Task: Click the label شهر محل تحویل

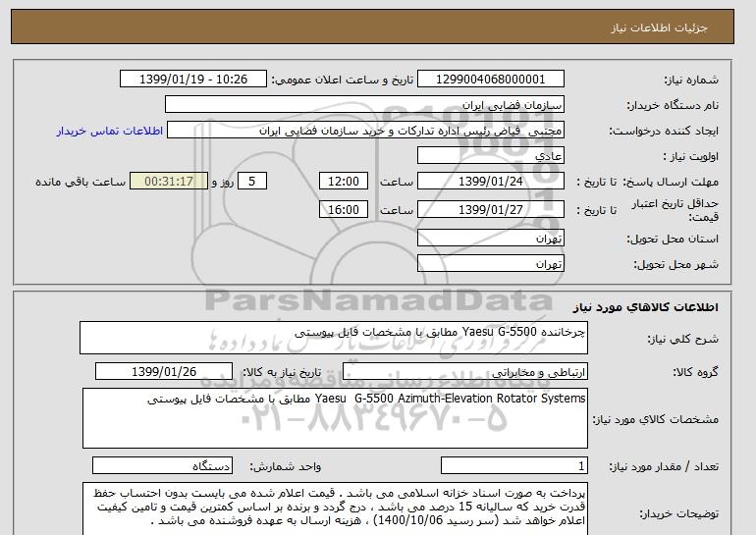Action: pos(675,264)
